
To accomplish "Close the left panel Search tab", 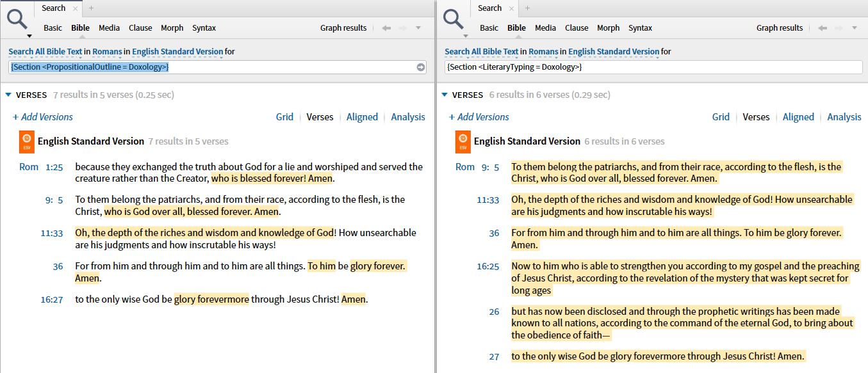I will pos(75,8).
